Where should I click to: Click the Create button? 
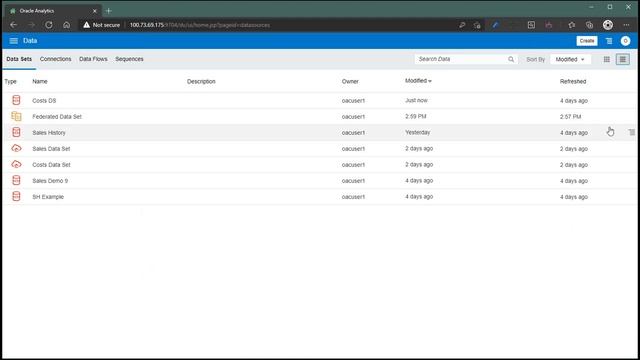(x=587, y=41)
